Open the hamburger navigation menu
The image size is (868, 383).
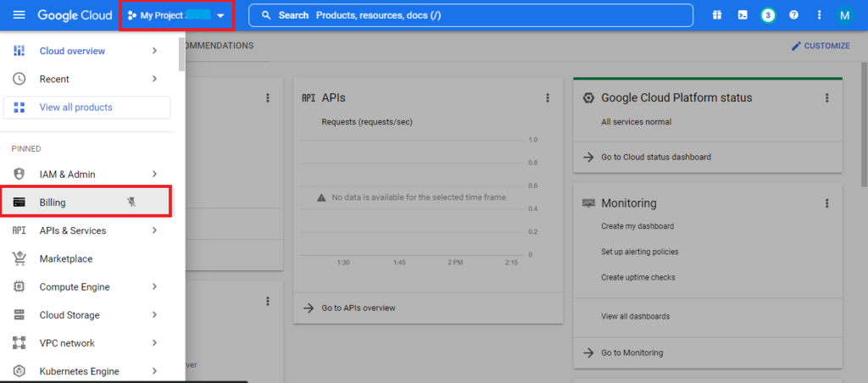[19, 15]
